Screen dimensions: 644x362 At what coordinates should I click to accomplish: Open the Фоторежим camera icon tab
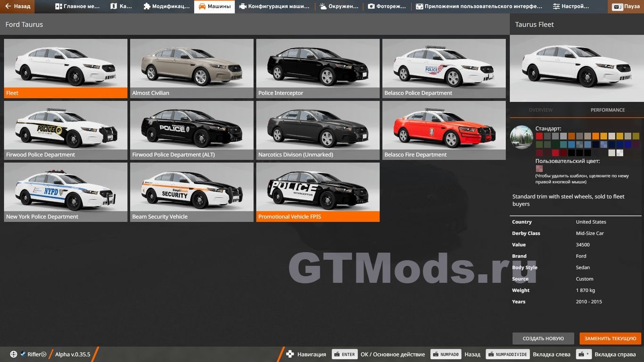[x=371, y=7]
